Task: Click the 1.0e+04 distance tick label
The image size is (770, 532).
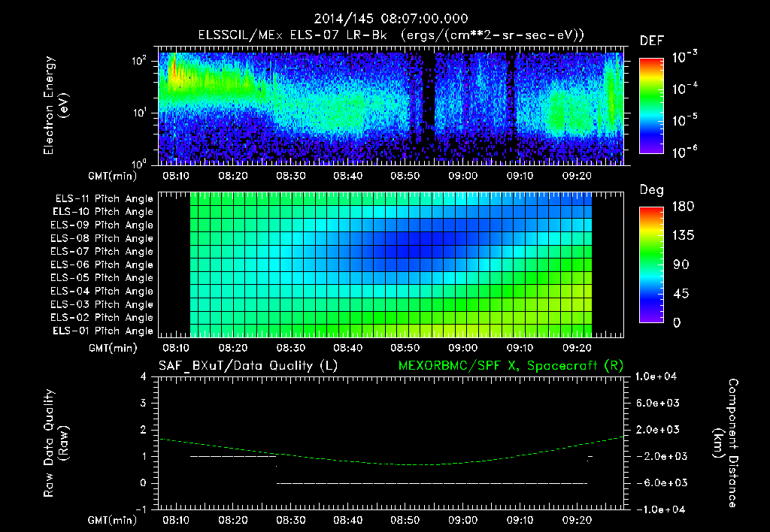Action: click(x=656, y=376)
